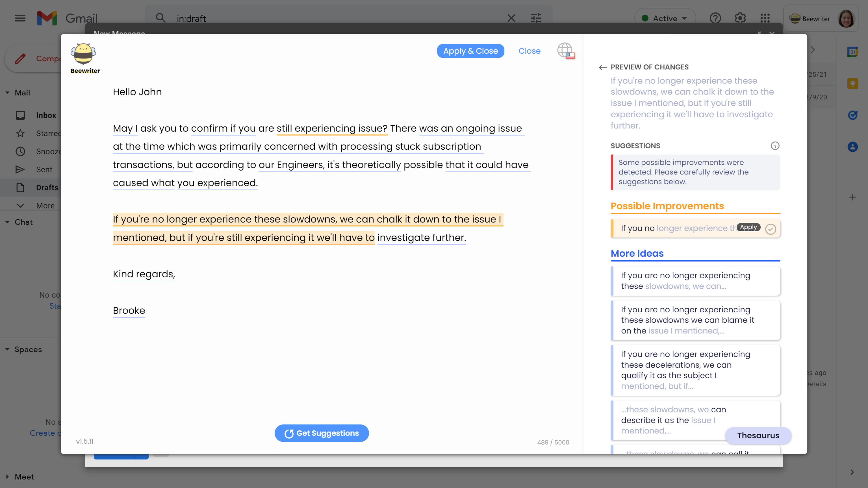Open the Active status dropdown
This screenshot has width=868, height=488.
(665, 18)
